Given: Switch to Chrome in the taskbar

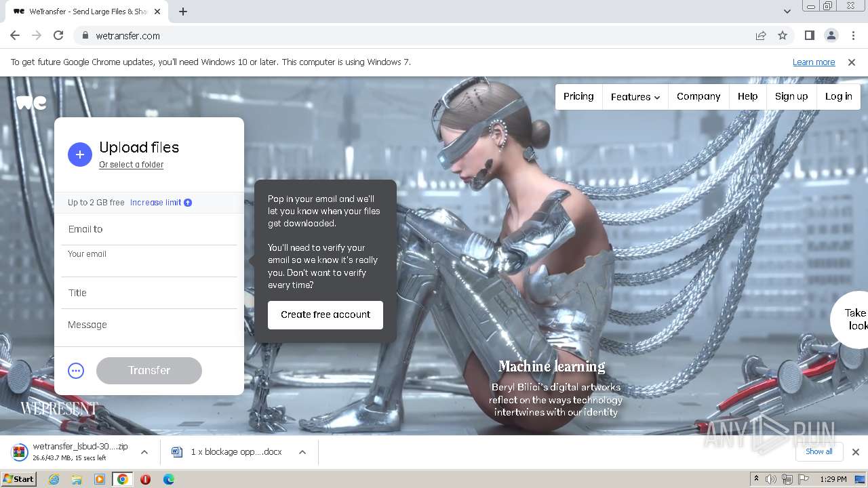Looking at the screenshot, I should coord(123,479).
